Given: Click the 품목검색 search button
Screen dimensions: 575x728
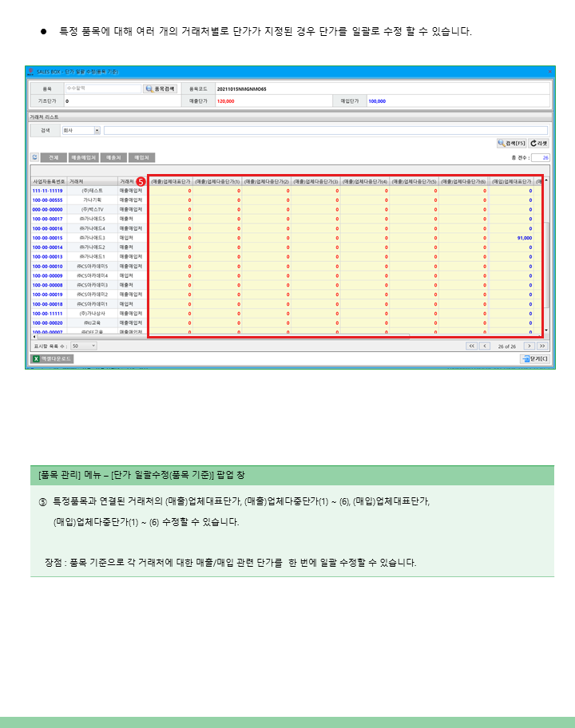Looking at the screenshot, I should pyautogui.click(x=161, y=89).
